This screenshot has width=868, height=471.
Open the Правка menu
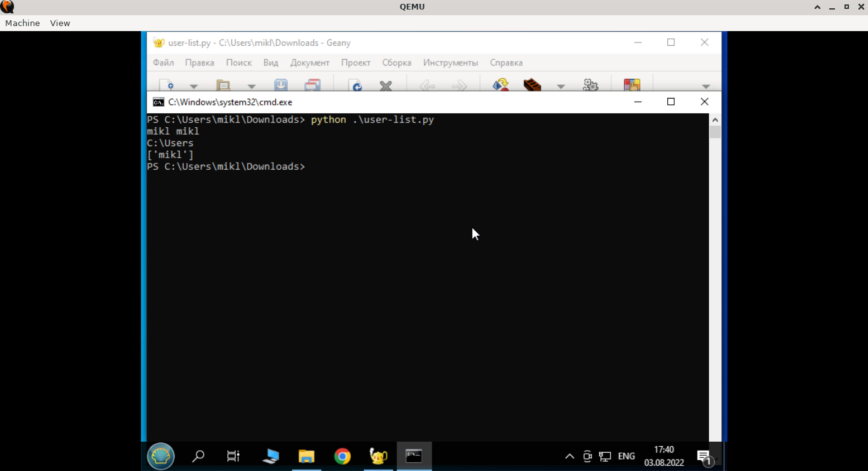coord(200,62)
